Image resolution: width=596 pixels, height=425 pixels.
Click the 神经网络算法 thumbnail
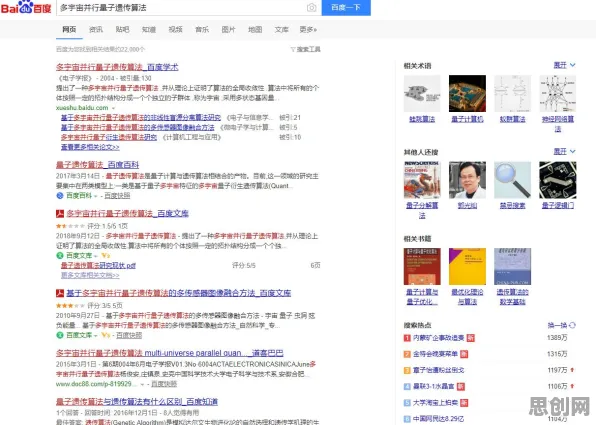pyautogui.click(x=558, y=94)
